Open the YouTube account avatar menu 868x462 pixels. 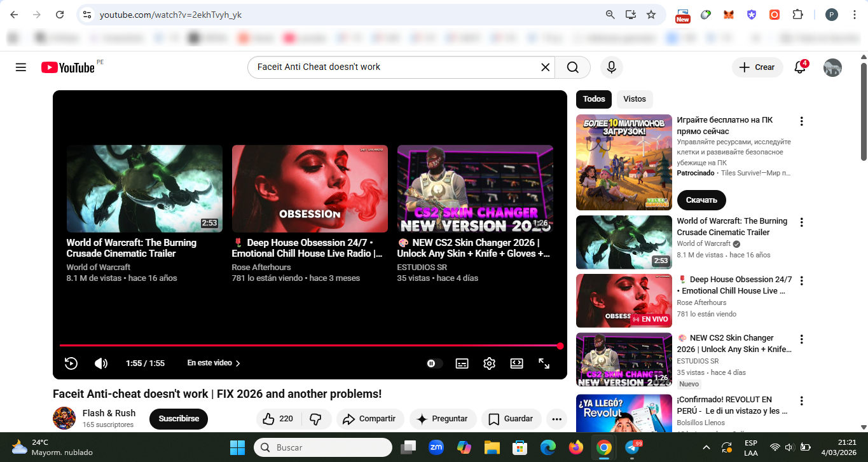[832, 67]
